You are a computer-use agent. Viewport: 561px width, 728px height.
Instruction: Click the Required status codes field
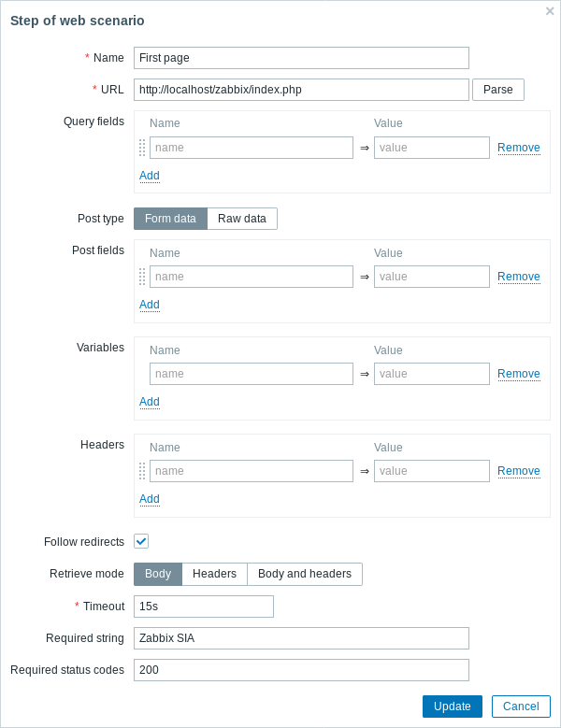point(301,670)
